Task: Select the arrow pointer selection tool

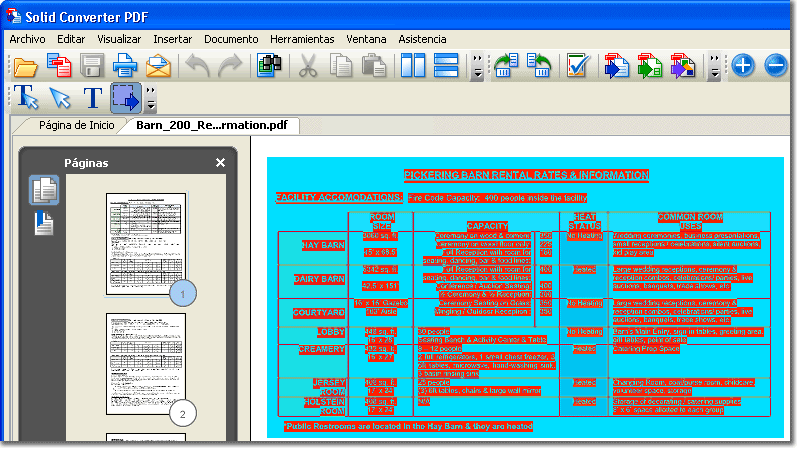Action: tap(59, 98)
